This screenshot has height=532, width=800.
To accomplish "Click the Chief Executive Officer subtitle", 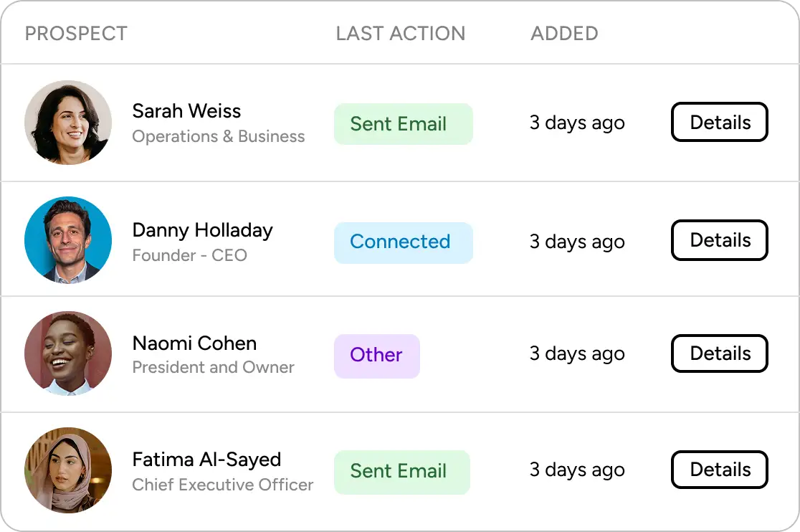I will [x=222, y=484].
